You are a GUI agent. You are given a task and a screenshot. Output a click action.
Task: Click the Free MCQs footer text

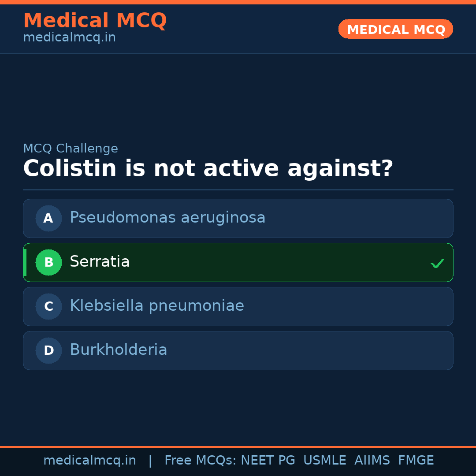click(200, 461)
